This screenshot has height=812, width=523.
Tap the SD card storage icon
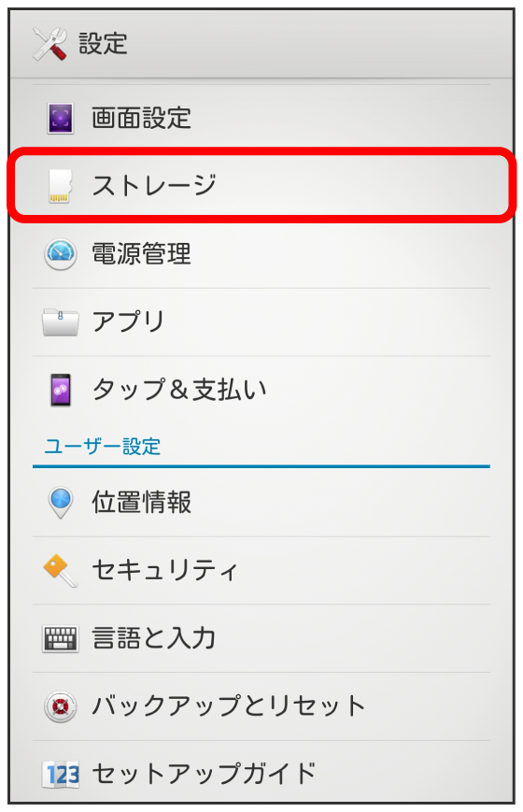[x=60, y=186]
